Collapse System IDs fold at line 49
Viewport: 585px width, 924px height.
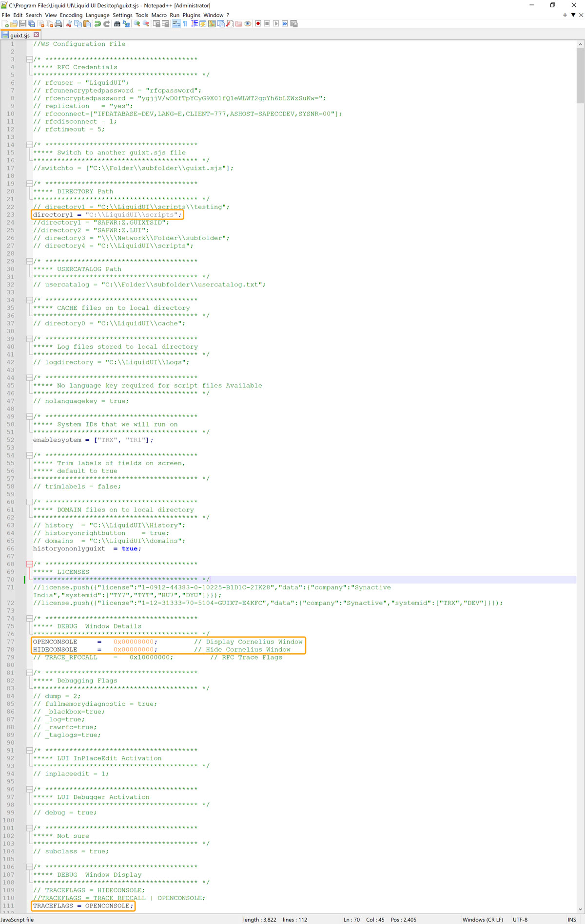point(29,416)
